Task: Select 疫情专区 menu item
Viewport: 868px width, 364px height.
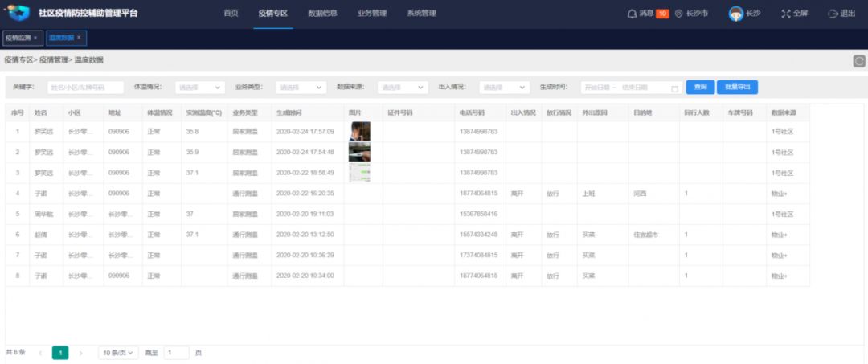Action: pyautogui.click(x=273, y=14)
